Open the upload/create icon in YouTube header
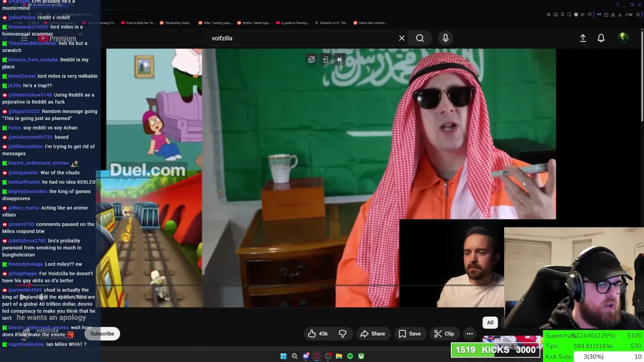This screenshot has width=644, height=362. [583, 38]
